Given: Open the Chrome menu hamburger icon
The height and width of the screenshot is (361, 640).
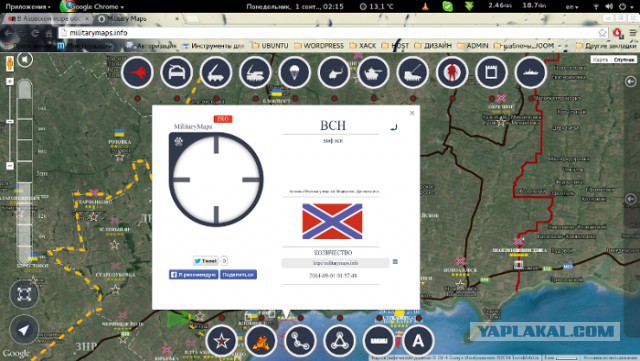Looking at the screenshot, I should click(x=633, y=33).
